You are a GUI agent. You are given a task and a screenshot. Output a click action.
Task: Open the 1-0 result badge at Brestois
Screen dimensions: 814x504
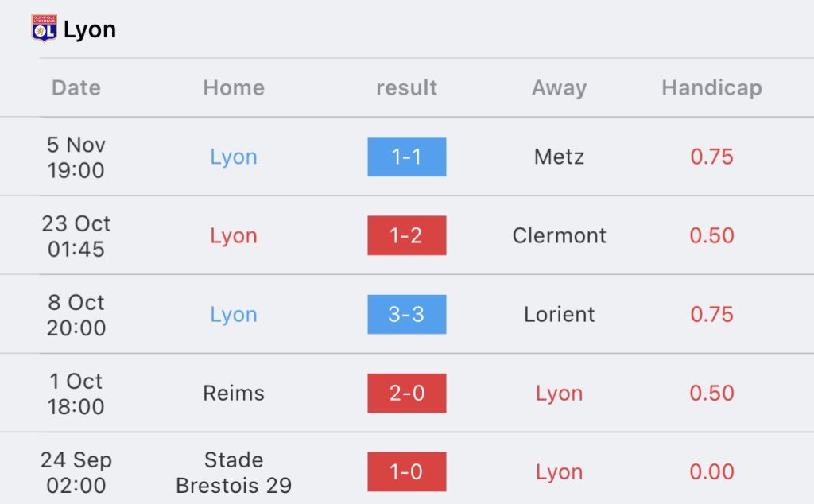[x=406, y=472]
